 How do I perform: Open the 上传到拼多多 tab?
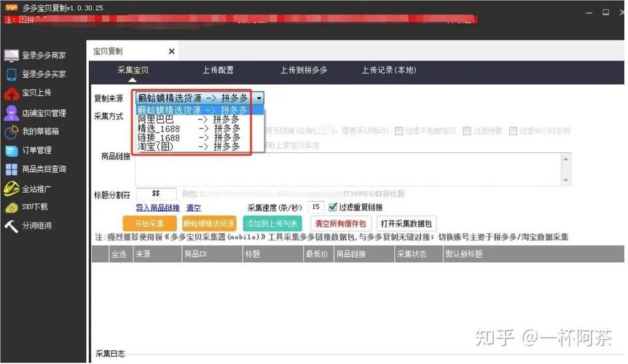(x=304, y=70)
